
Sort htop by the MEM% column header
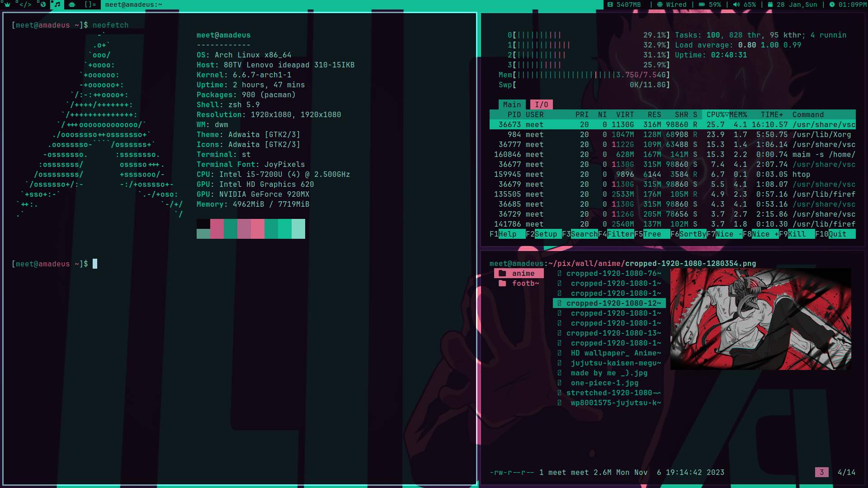[x=738, y=114]
